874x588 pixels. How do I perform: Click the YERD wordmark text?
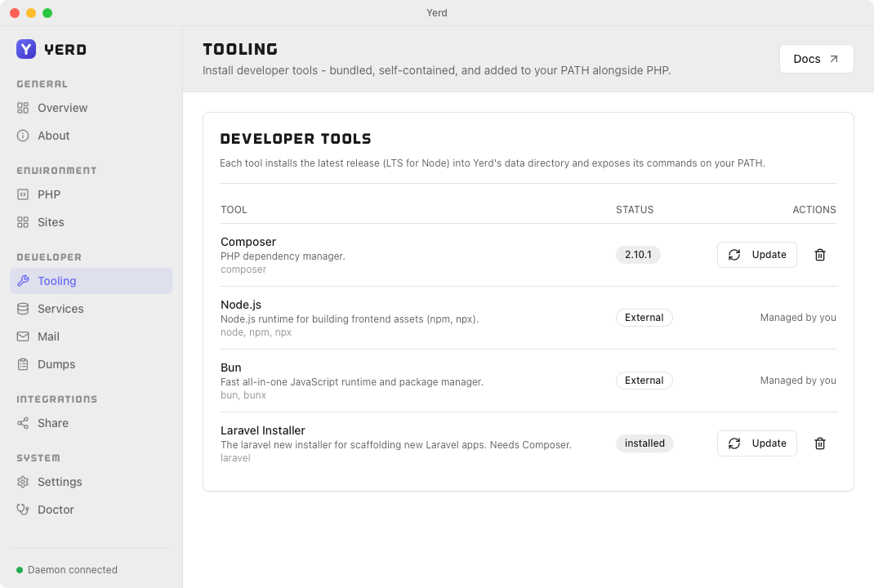pyautogui.click(x=65, y=50)
